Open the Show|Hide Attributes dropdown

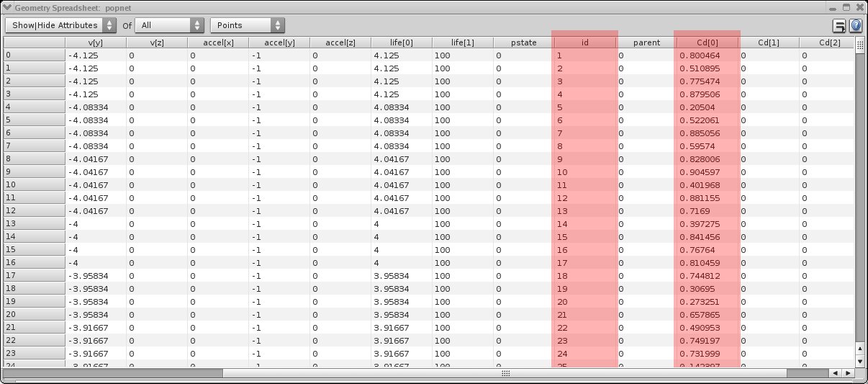pos(60,25)
